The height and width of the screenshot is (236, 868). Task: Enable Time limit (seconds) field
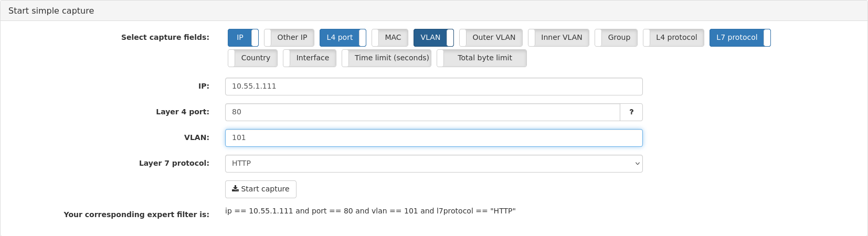tap(386, 58)
